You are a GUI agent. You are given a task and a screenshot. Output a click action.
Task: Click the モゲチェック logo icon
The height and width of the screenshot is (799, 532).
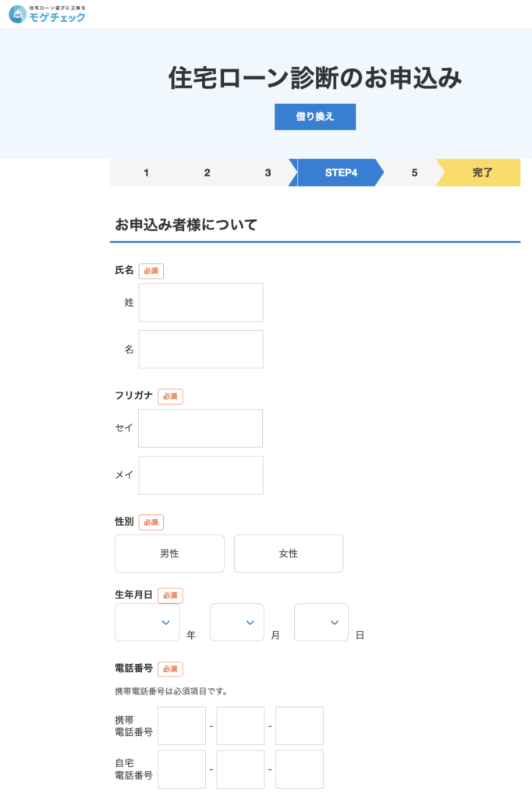(17, 14)
